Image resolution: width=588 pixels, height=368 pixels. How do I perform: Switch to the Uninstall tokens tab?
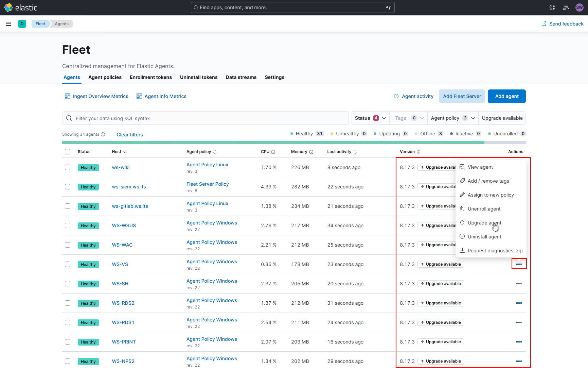click(199, 77)
